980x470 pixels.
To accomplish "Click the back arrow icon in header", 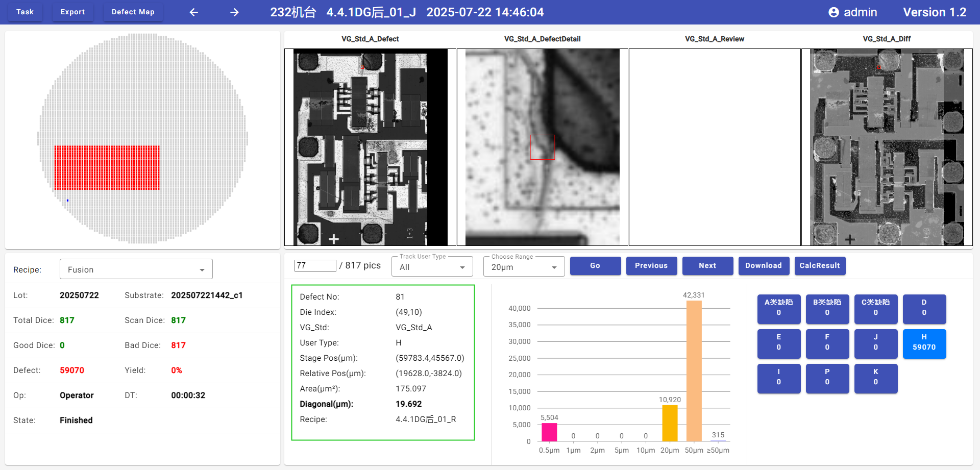I will pyautogui.click(x=194, y=12).
